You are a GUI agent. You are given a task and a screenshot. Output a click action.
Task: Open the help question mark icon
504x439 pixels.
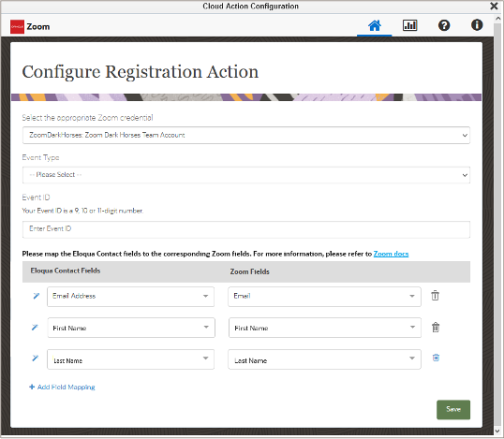(444, 25)
